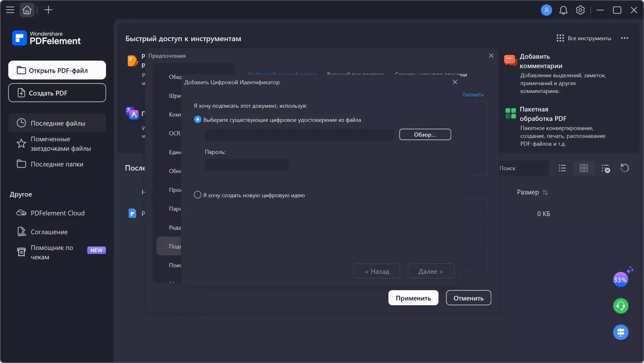Click the home icon in title bar

27,10
